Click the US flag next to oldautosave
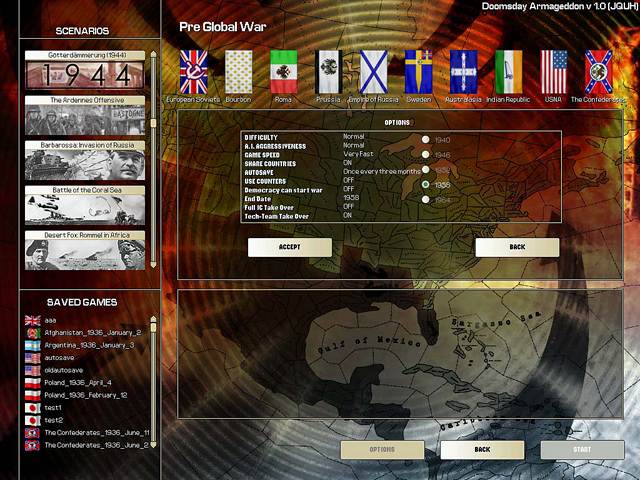Image resolution: width=640 pixels, height=480 pixels. point(33,371)
